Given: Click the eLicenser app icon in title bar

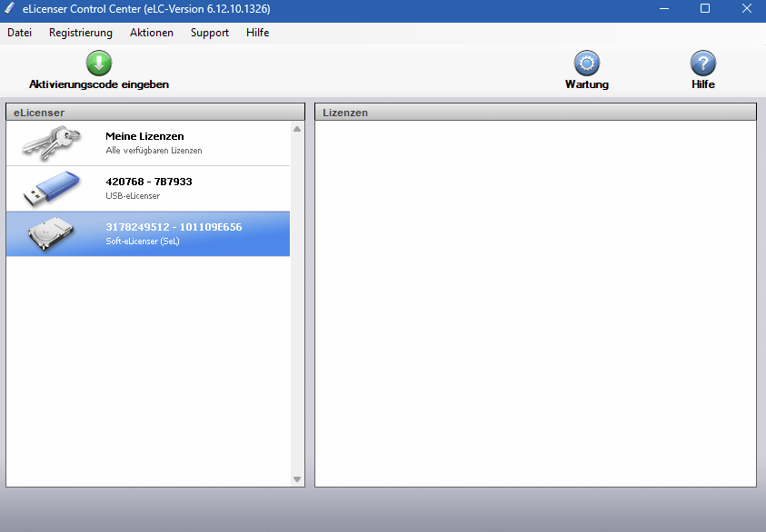Looking at the screenshot, I should (x=10, y=9).
